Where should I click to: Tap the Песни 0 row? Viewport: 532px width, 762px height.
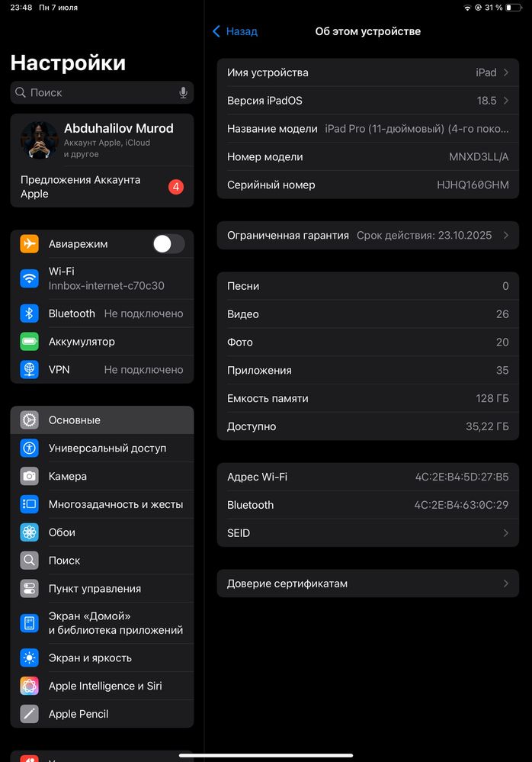368,286
